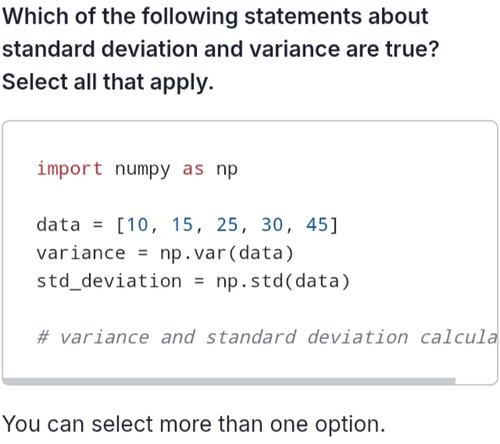Click the "np" alias on the import line
Viewport: 500px width, 444px height.
point(227,170)
